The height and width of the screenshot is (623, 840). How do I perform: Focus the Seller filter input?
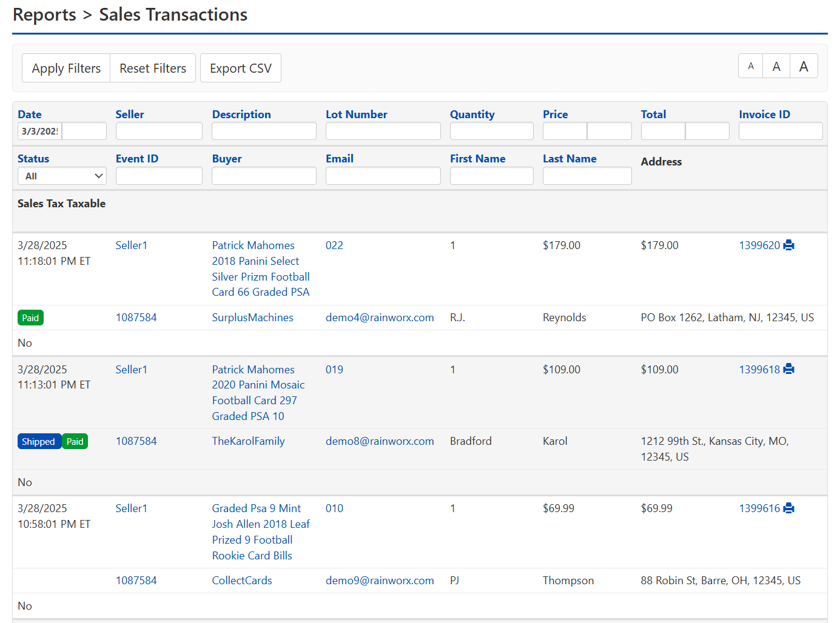[x=159, y=131]
